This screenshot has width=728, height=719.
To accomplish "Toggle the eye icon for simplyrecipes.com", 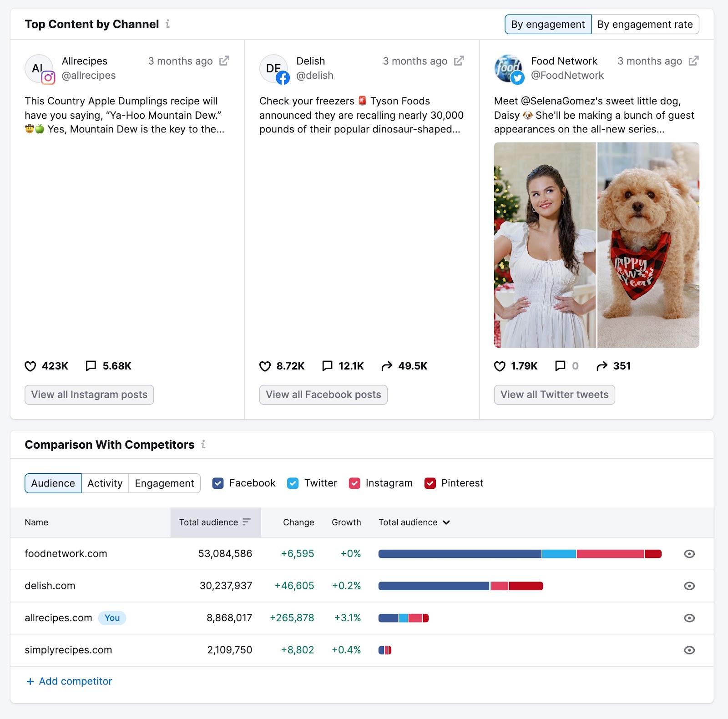I will pos(689,650).
